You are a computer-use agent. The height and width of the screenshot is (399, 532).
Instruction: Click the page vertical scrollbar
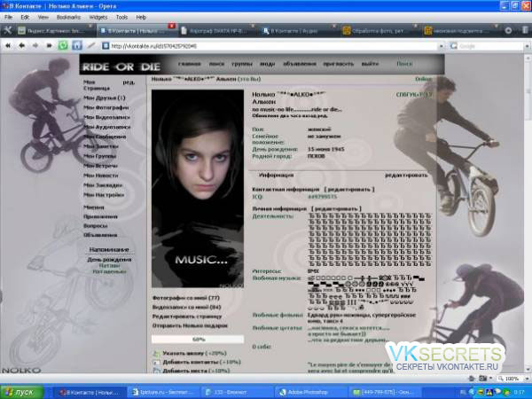coord(528,213)
